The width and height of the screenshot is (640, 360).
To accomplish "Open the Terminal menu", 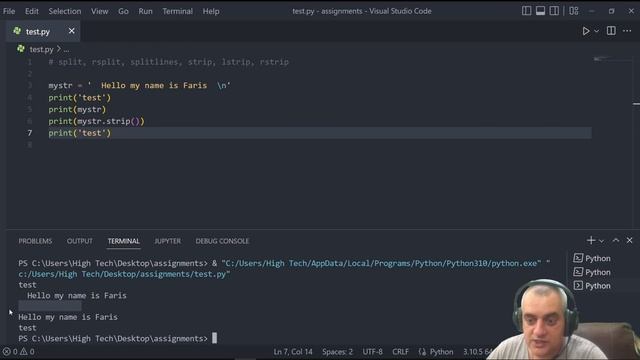I will [x=178, y=11].
